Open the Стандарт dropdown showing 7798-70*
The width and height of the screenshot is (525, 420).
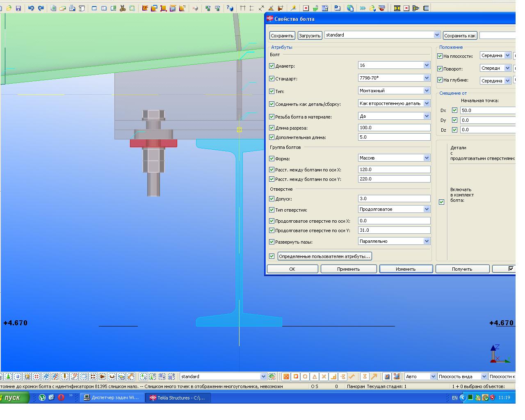(x=427, y=78)
